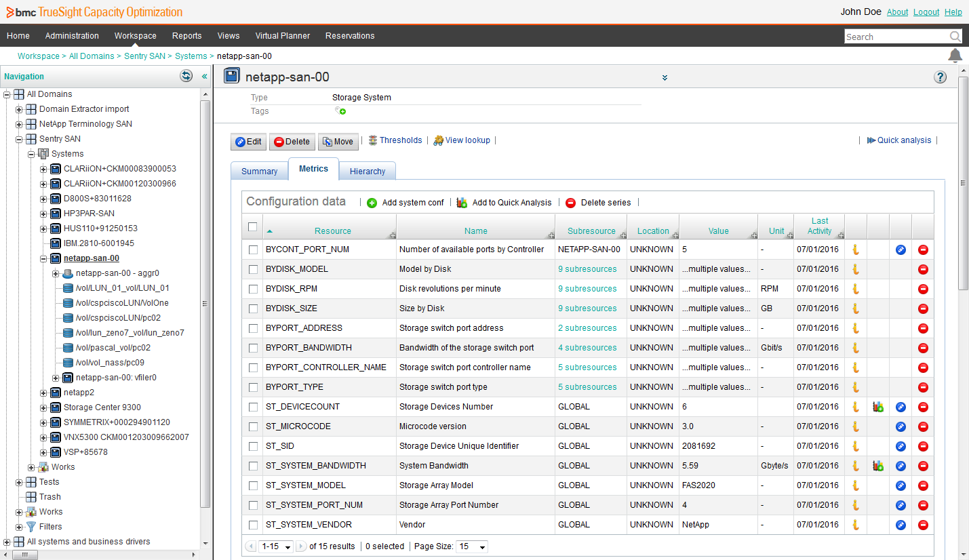Click the Move button

338,142
